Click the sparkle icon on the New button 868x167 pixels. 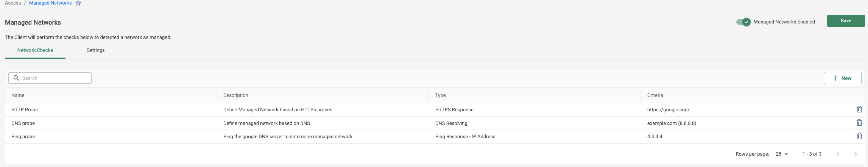835,78
